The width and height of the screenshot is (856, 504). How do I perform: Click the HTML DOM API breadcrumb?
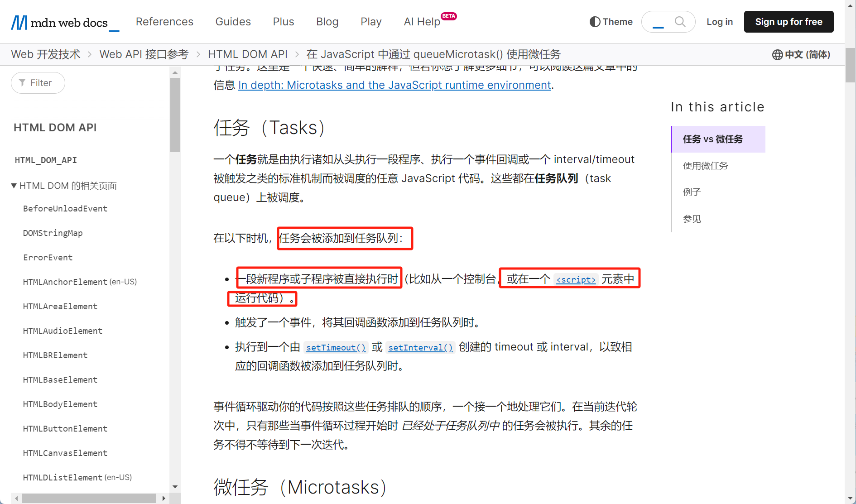coord(247,54)
